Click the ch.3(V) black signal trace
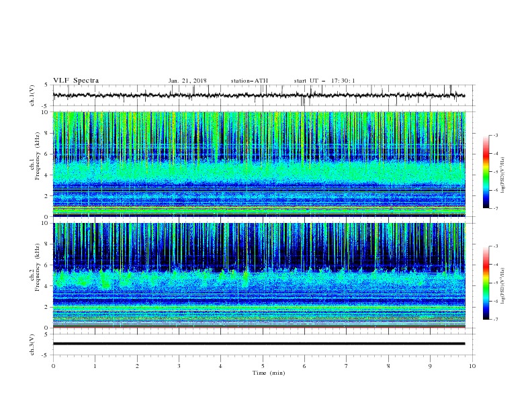 click(x=259, y=344)
